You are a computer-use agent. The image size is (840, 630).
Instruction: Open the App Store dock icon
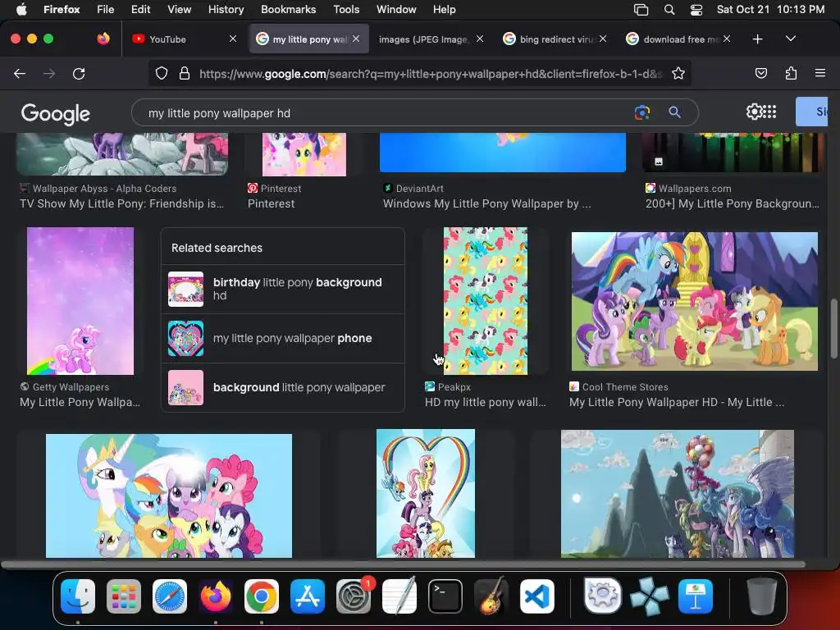(x=308, y=596)
